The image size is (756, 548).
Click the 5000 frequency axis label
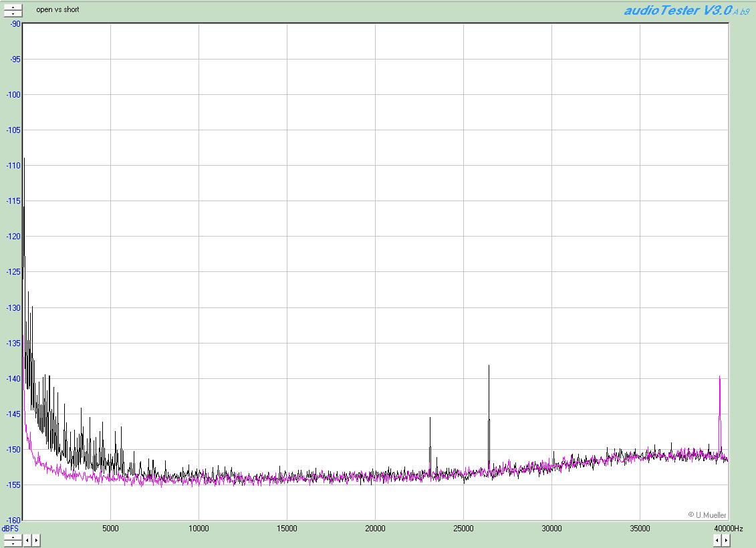pos(110,529)
